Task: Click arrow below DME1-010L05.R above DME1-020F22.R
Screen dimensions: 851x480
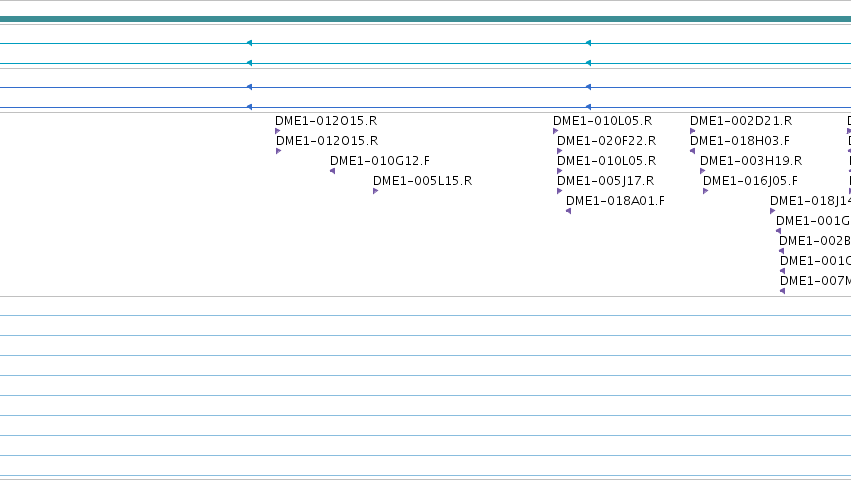Action: (x=556, y=131)
